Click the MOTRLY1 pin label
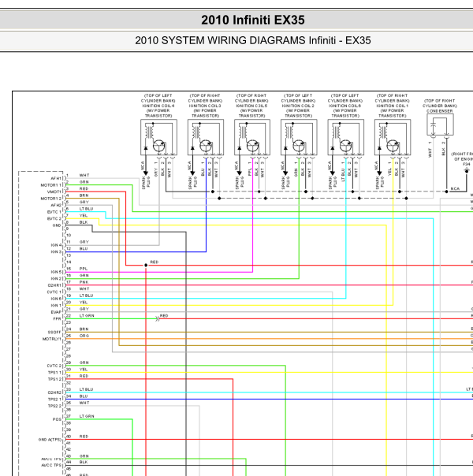This screenshot has height=476, width=473. pos(52,339)
